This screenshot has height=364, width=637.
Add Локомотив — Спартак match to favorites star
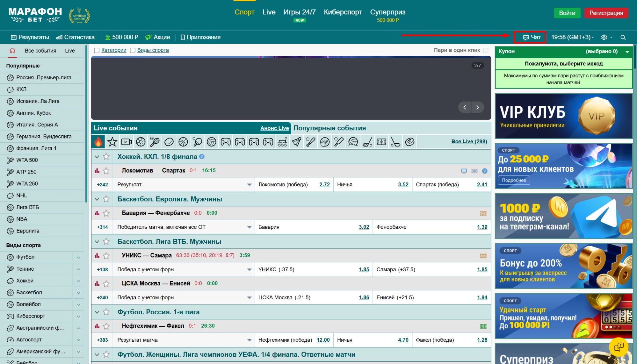click(x=106, y=171)
